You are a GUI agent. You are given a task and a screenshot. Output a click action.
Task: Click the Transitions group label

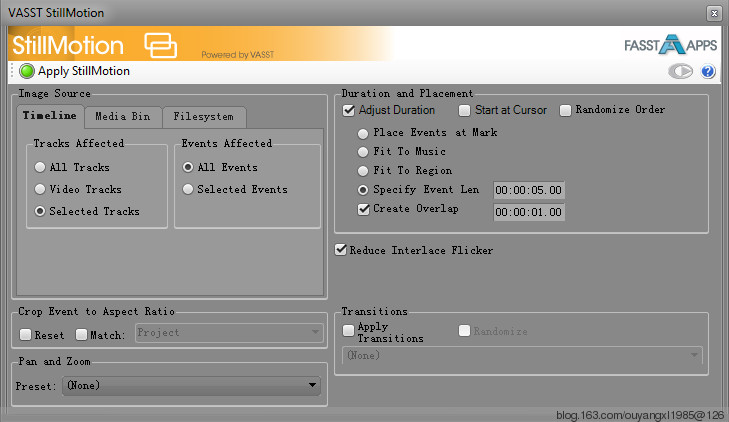[x=374, y=311]
